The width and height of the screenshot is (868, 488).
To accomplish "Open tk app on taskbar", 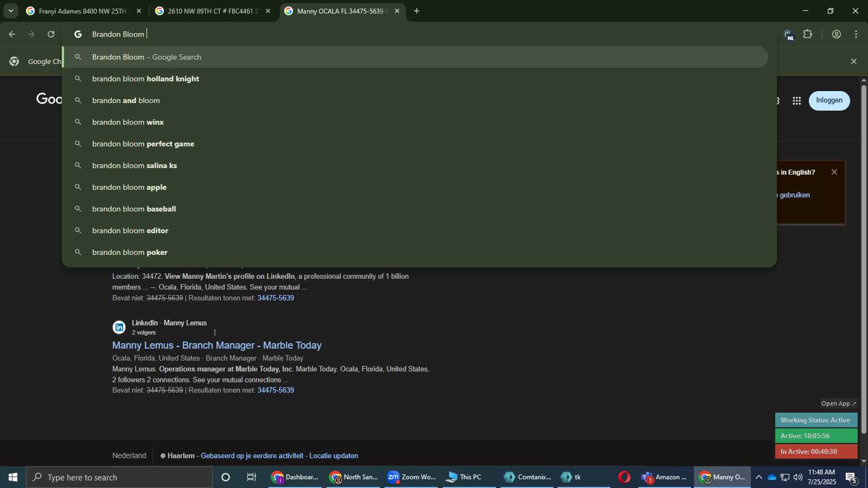I will (x=584, y=477).
